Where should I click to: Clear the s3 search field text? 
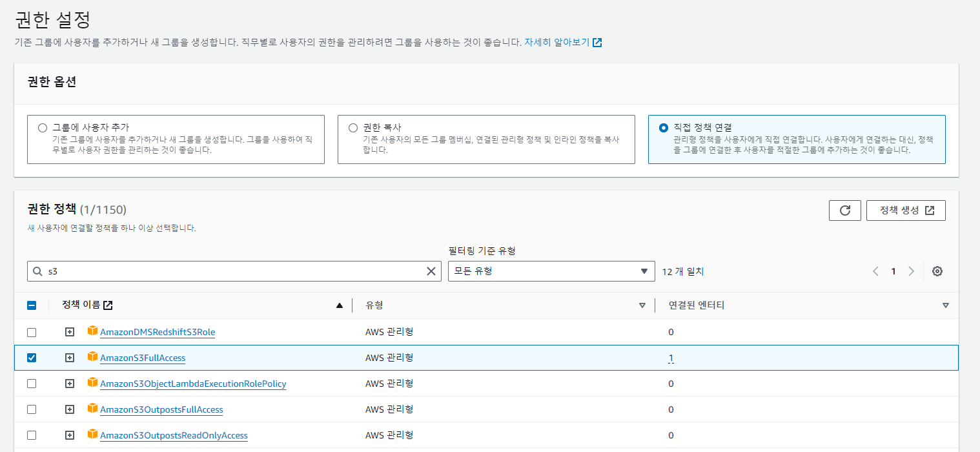[431, 271]
